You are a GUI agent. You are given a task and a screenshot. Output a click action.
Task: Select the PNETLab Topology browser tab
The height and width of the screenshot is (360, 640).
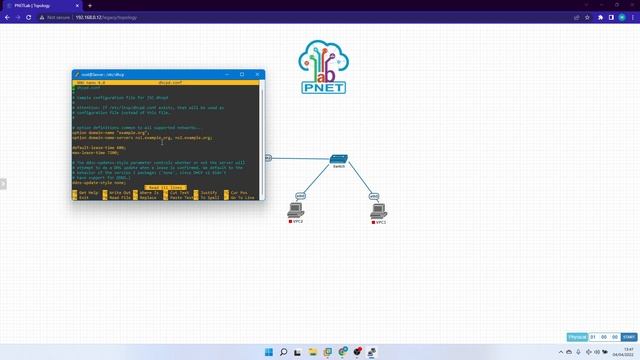(x=42, y=6)
